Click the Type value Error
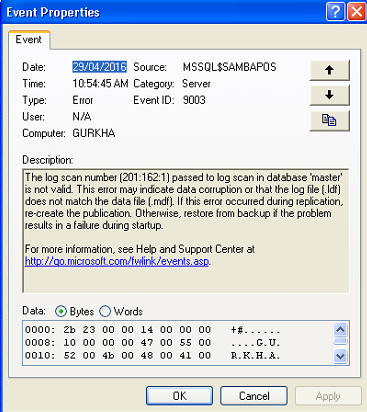This screenshot has height=412, width=367. click(83, 100)
